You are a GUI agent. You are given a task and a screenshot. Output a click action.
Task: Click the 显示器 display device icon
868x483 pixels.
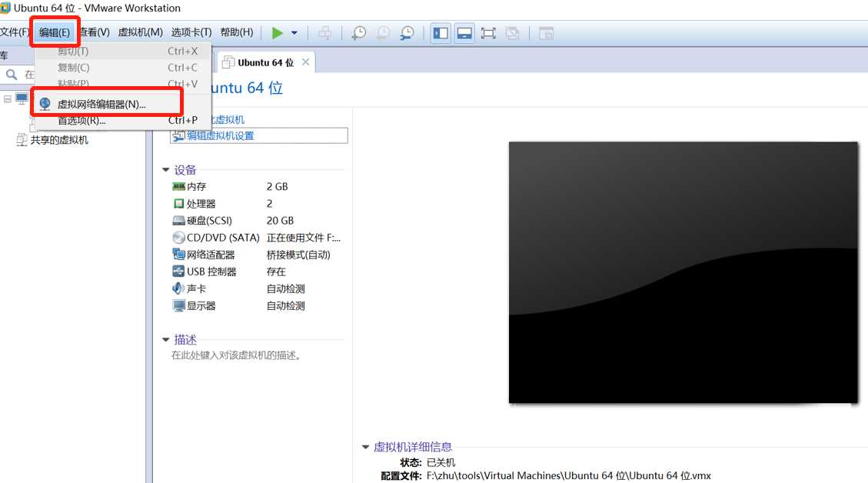[178, 306]
